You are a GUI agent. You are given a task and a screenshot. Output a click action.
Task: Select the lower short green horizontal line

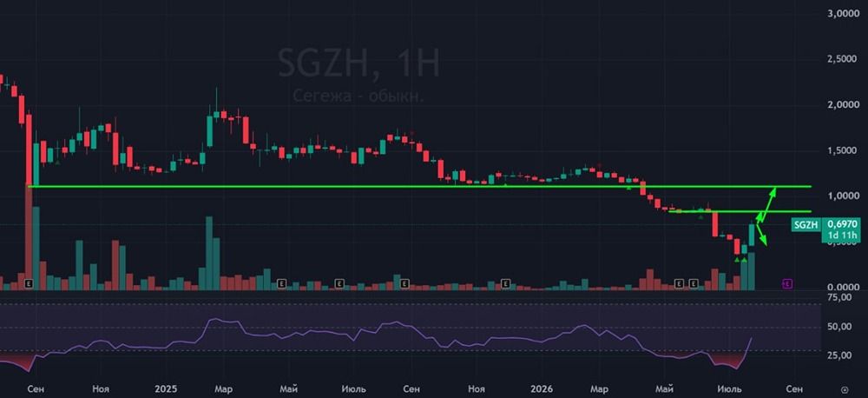[x=740, y=211]
